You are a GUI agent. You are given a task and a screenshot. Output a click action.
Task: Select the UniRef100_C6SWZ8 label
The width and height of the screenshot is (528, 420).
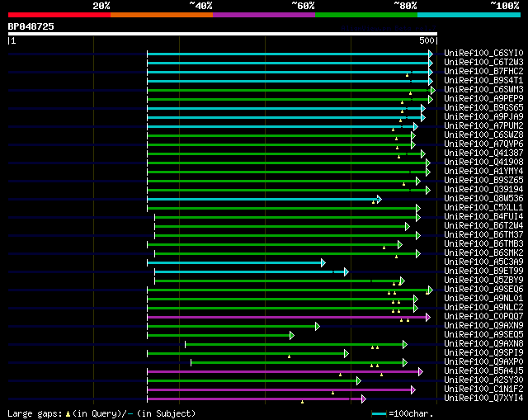483,134
